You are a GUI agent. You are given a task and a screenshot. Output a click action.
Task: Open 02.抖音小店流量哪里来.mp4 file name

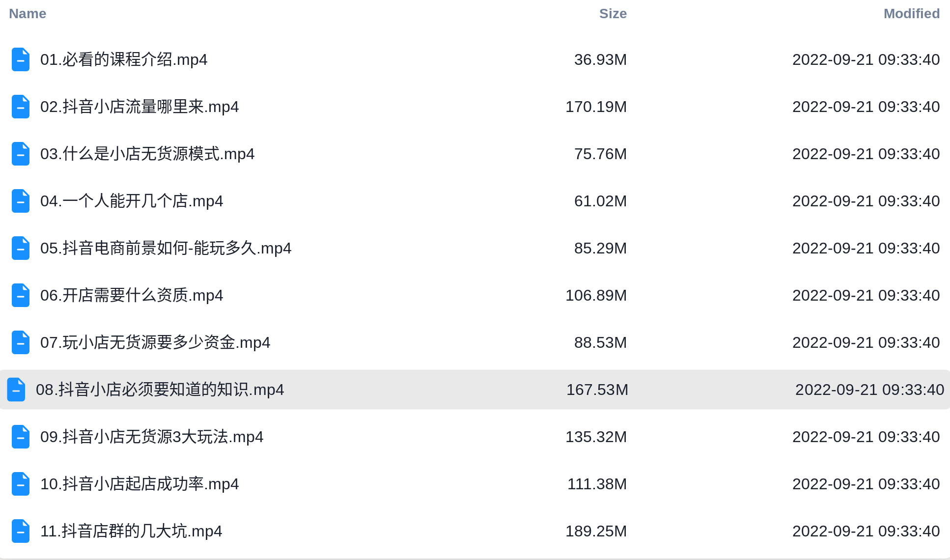140,107
